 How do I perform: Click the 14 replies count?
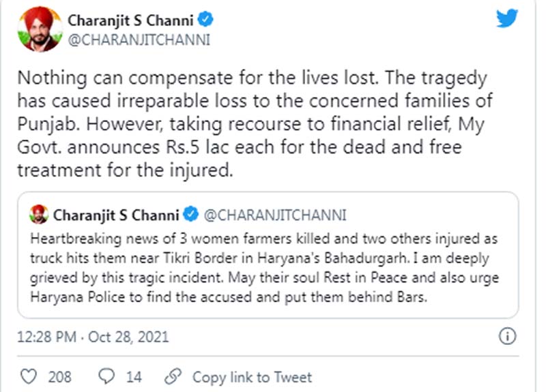coord(134,377)
